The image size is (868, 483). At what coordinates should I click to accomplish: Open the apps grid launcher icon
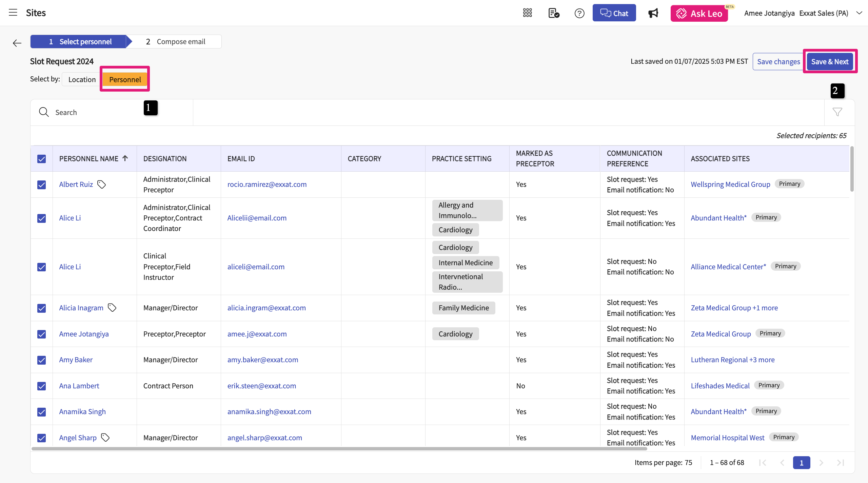tap(527, 13)
